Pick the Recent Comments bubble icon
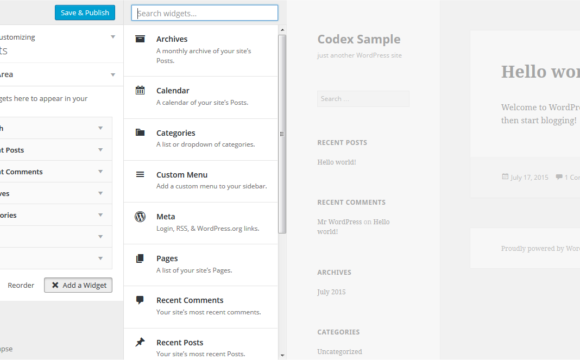This screenshot has width=580, height=360. click(140, 300)
